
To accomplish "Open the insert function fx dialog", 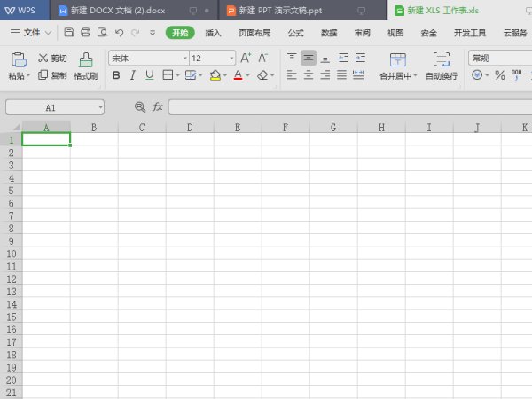I will (x=158, y=107).
